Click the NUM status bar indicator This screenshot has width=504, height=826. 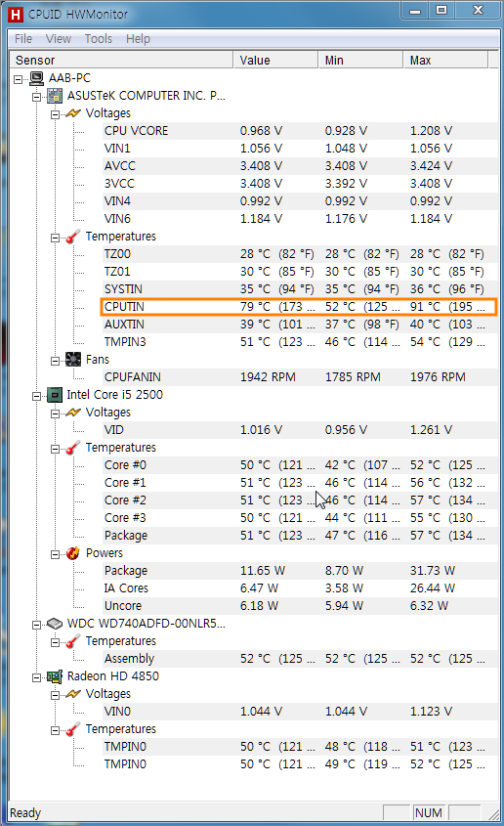pos(428,813)
